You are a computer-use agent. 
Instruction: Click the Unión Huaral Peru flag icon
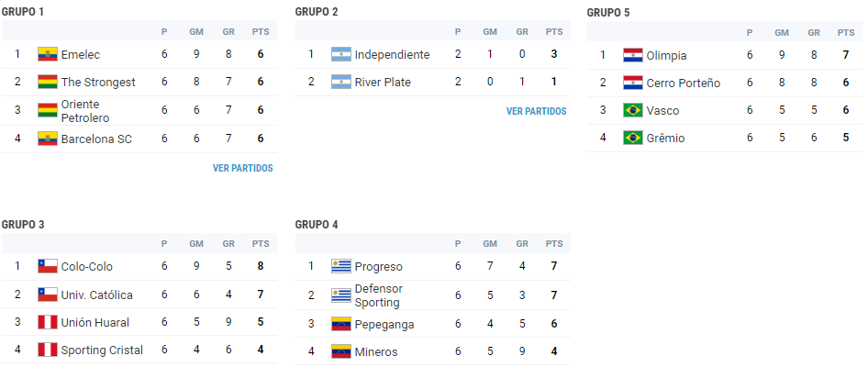pos(48,322)
